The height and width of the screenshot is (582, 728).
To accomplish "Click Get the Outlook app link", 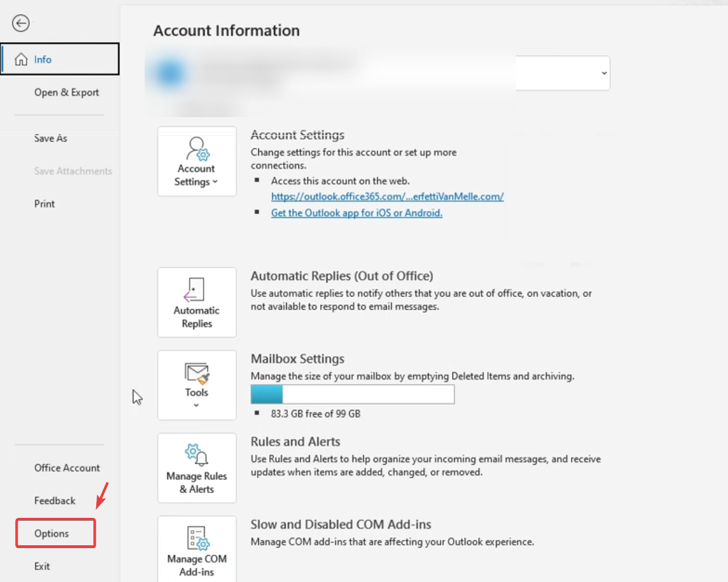I will tap(356, 213).
